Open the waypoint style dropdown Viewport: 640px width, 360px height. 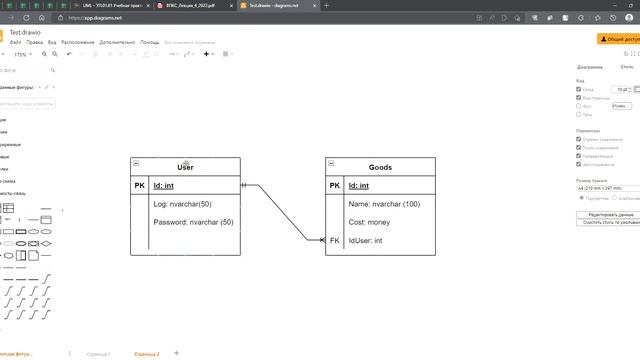(189, 54)
